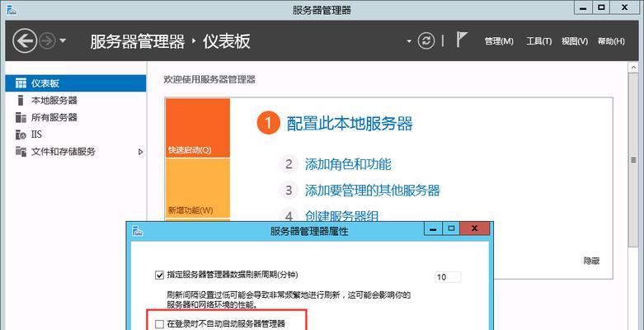This screenshot has height=330, width=644.
Task: Click the Forward navigation arrow
Action: point(47,40)
